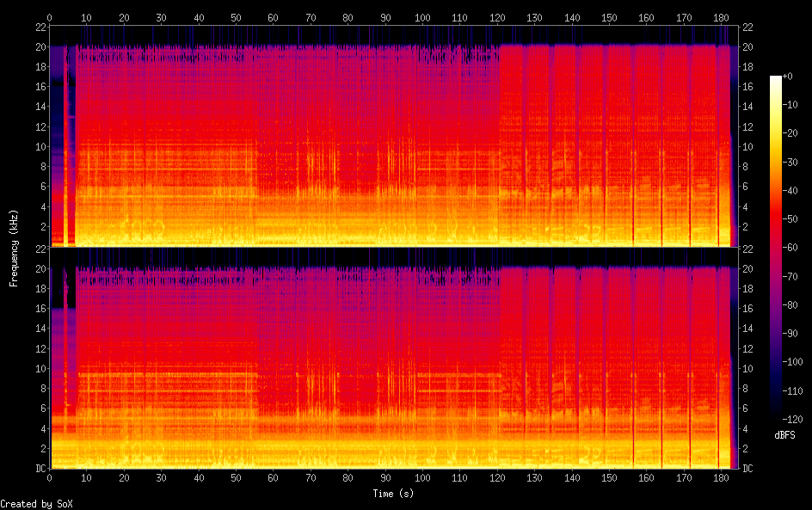Select the 150 tick on the bottom time axis
This screenshot has width=812, height=510.
pyautogui.click(x=609, y=477)
